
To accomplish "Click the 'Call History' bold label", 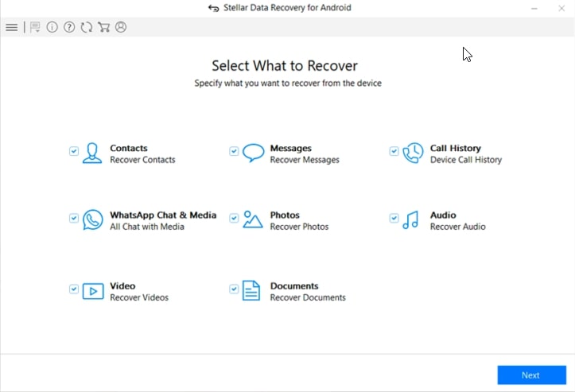I will coord(456,148).
